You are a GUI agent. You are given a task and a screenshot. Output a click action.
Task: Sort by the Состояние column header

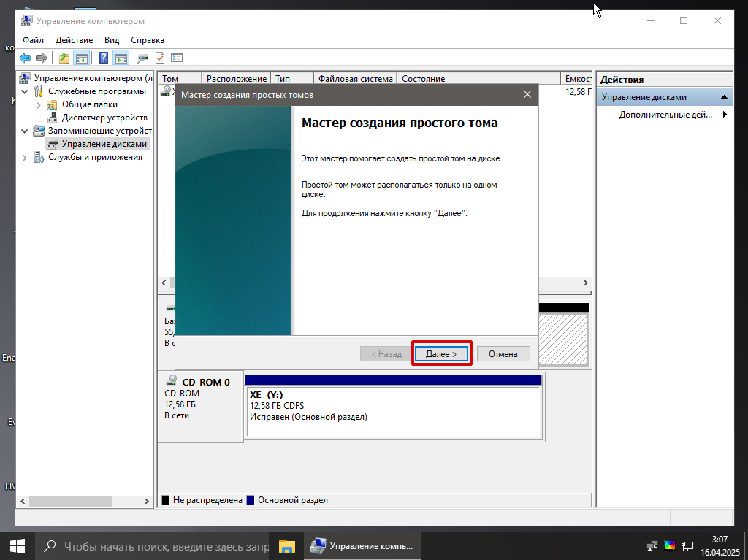point(478,79)
